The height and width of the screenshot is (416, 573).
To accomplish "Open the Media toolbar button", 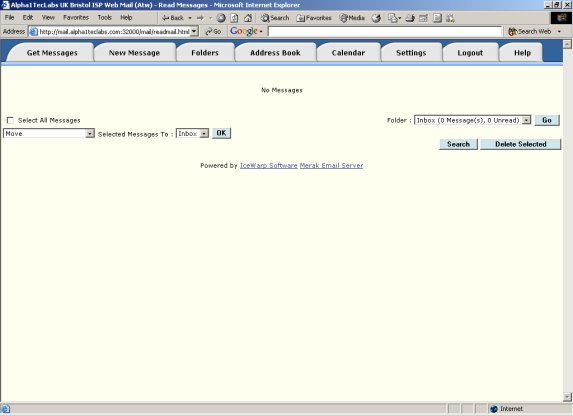I will [352, 18].
